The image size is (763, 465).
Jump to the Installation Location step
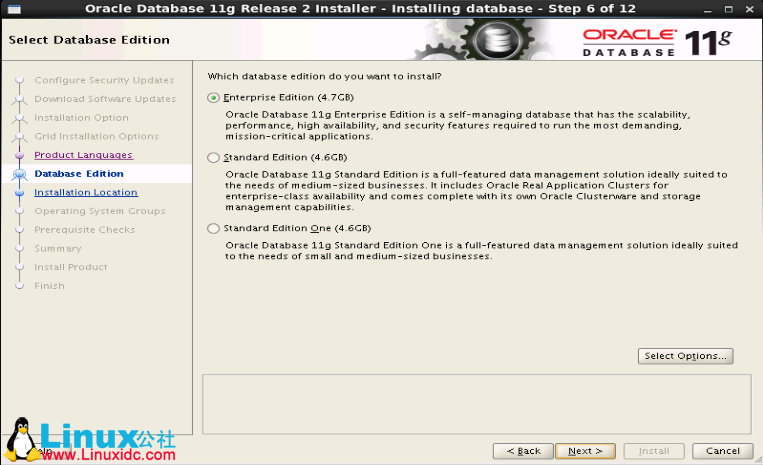(x=86, y=192)
